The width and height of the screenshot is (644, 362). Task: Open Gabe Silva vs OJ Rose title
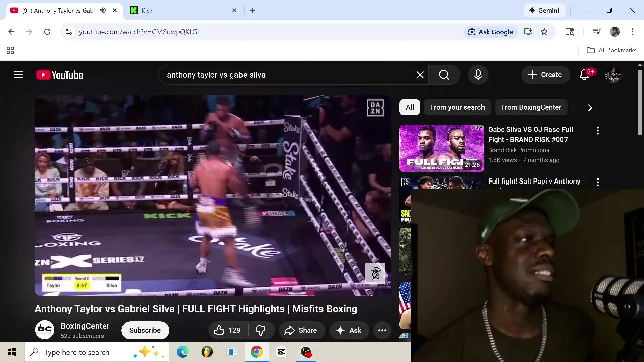530,134
